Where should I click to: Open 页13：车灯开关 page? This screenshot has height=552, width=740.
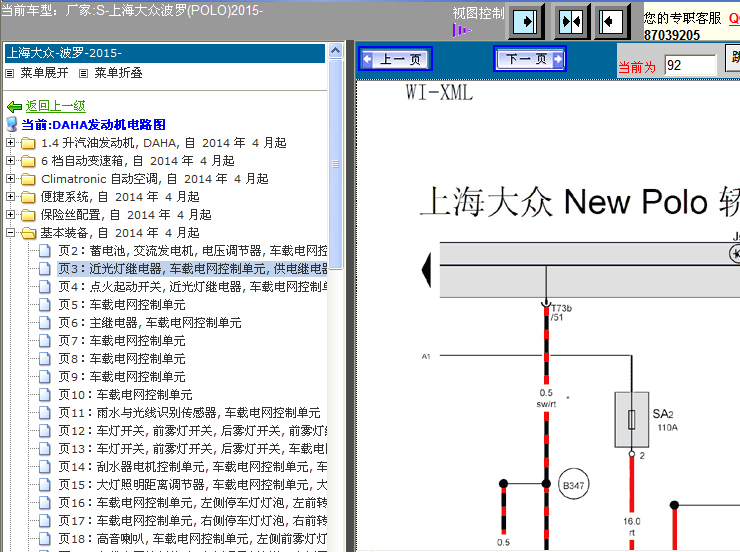click(x=193, y=449)
